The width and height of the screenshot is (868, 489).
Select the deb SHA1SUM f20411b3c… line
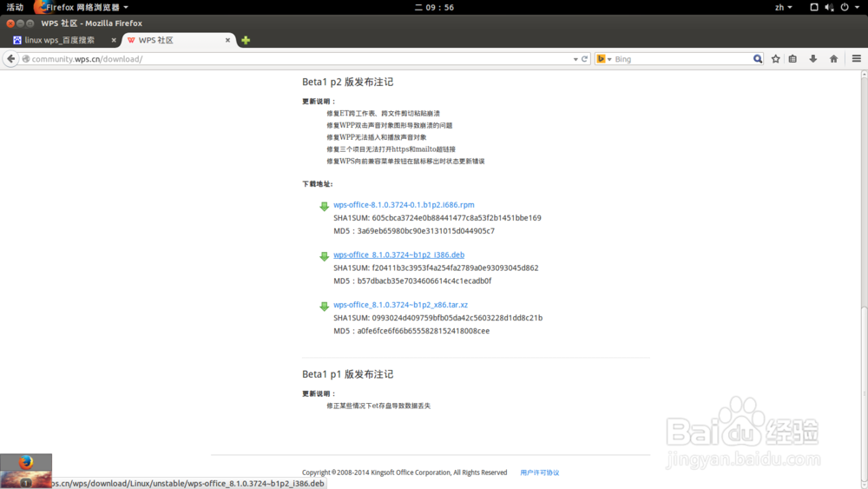pyautogui.click(x=436, y=268)
